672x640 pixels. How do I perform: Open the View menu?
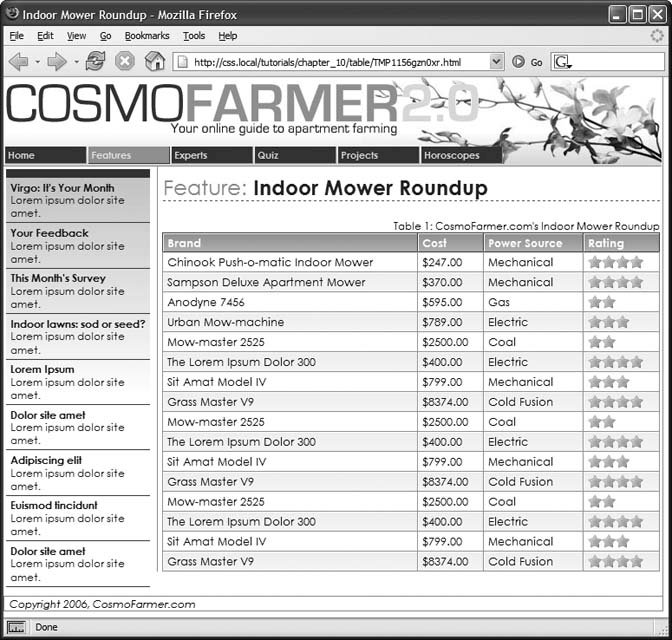(x=76, y=36)
